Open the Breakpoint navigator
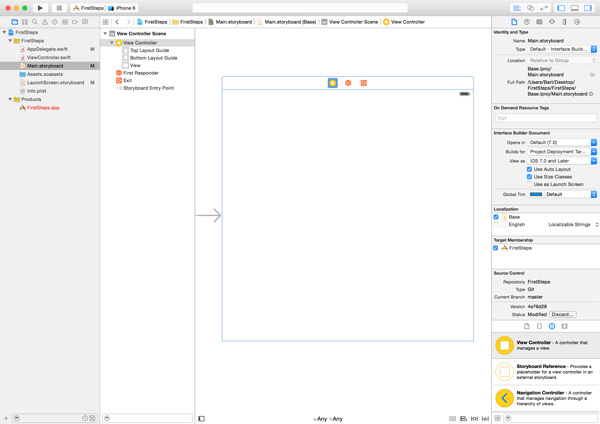This screenshot has height=424, width=600. [75, 22]
